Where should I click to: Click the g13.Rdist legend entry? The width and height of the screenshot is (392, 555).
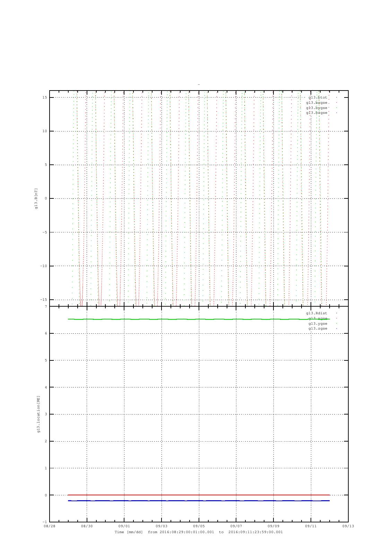pos(317,313)
